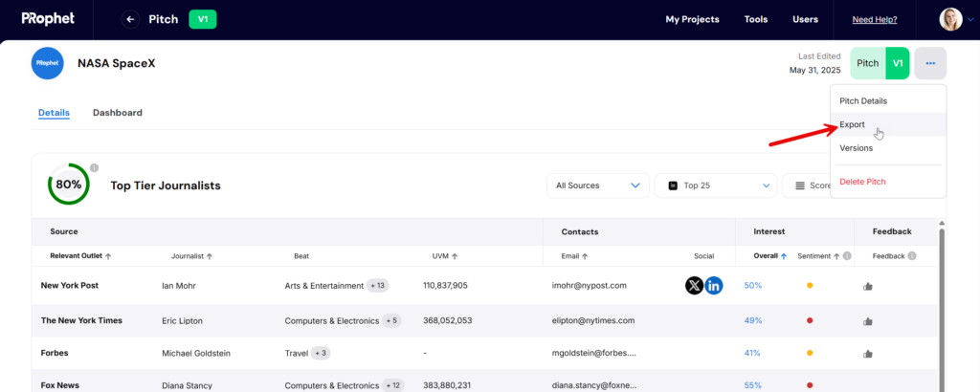Select Pitch Details from the menu
Viewport: 980px width, 392px height.
[x=888, y=101]
